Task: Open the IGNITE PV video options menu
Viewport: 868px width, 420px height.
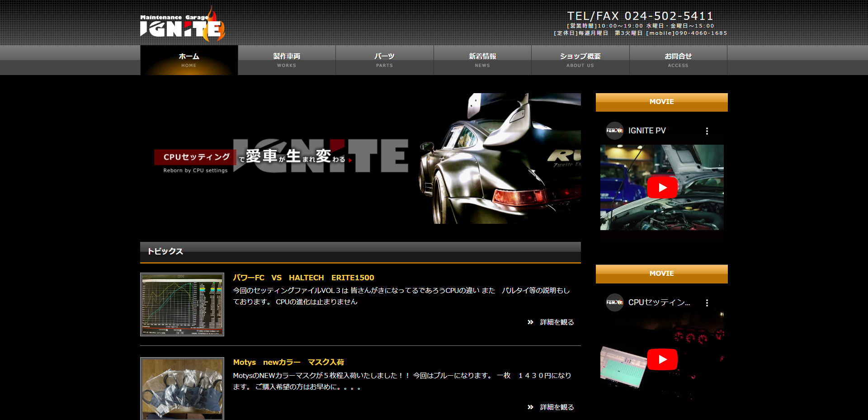Action: point(707,131)
